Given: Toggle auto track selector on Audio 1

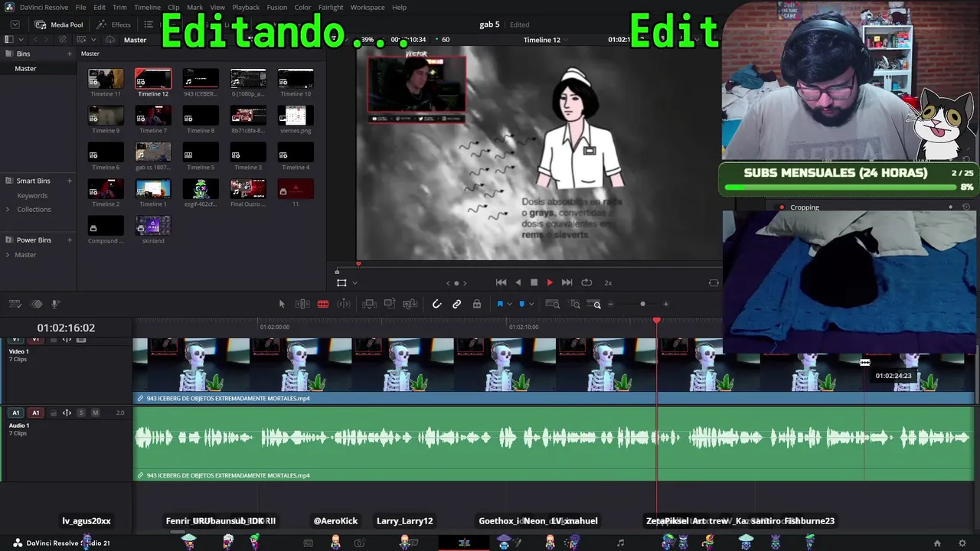Looking at the screenshot, I should 67,413.
